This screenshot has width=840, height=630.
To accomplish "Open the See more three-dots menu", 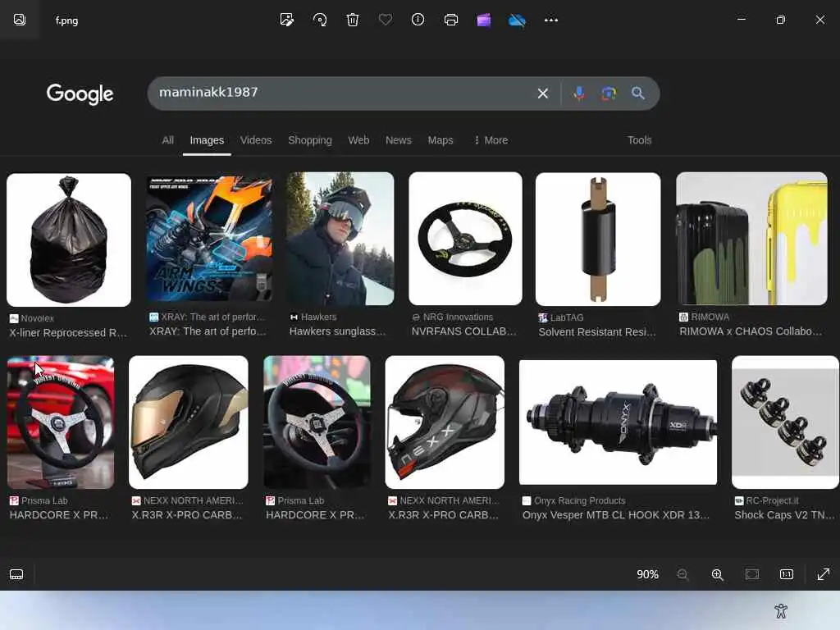I will pos(550,20).
